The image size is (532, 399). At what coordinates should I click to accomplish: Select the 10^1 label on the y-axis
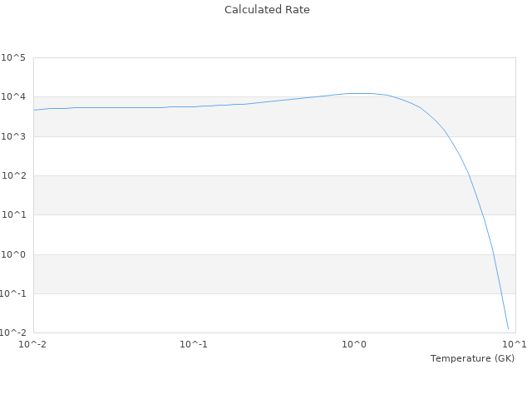tap(13, 215)
